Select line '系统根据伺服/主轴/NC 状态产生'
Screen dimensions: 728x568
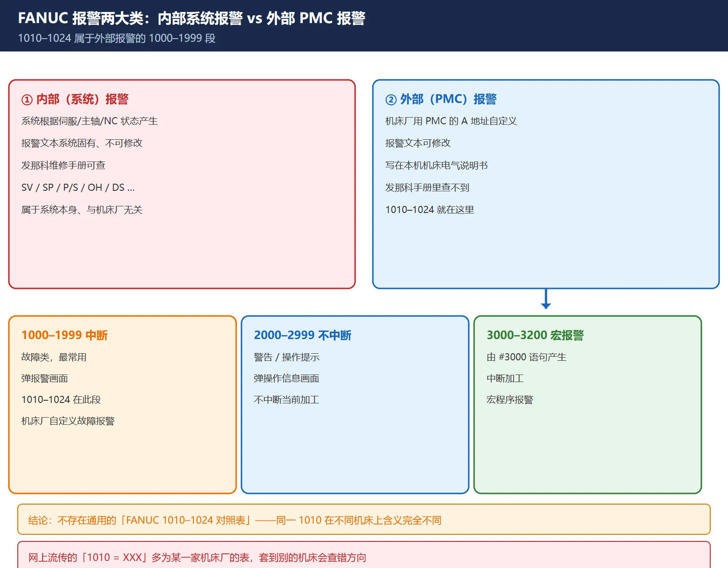point(90,121)
